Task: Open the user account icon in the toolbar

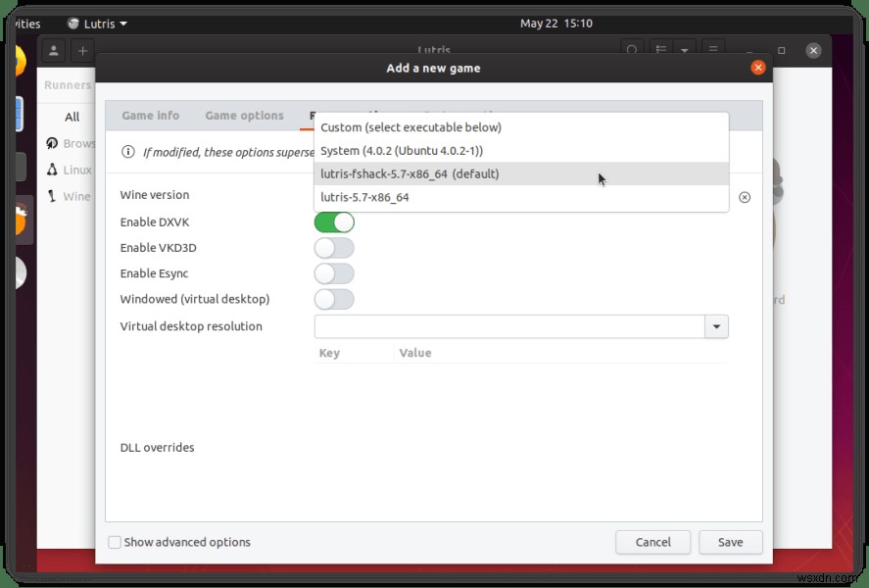Action: tap(53, 50)
